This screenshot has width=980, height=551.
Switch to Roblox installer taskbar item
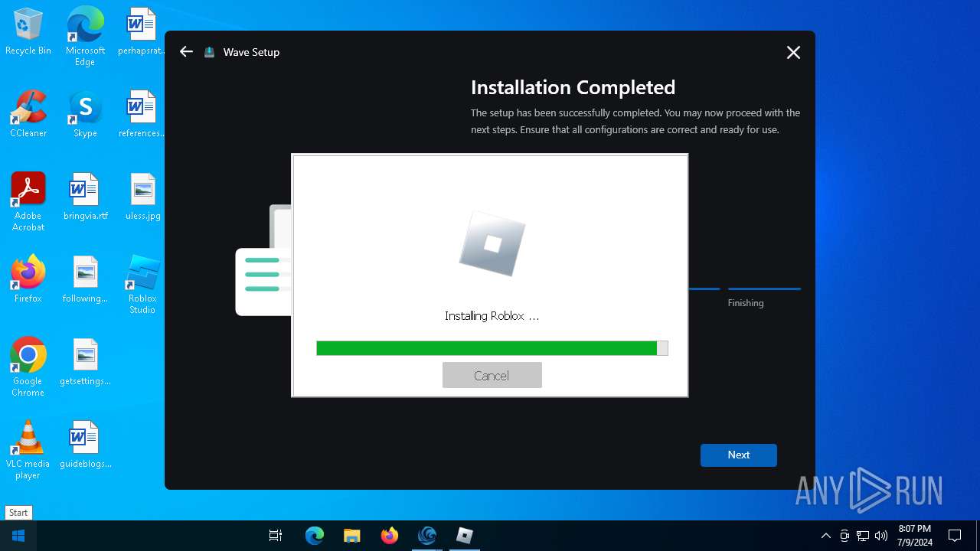tap(465, 536)
